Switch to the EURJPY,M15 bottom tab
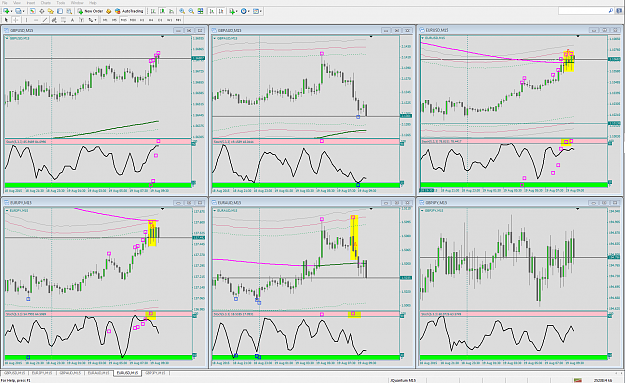 [42, 373]
